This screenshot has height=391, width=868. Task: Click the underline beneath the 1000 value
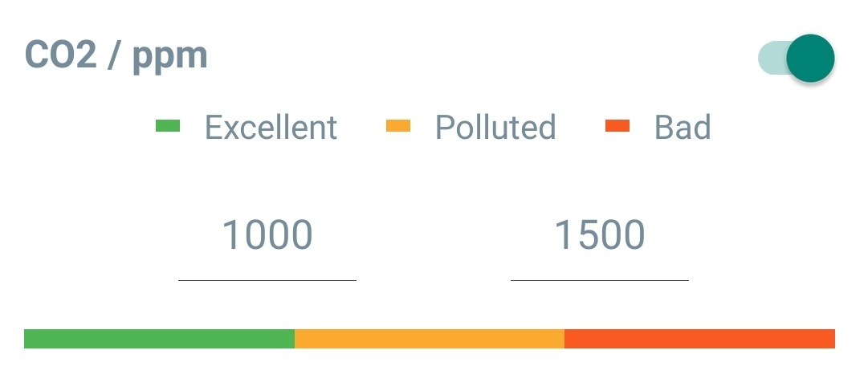click(x=267, y=280)
